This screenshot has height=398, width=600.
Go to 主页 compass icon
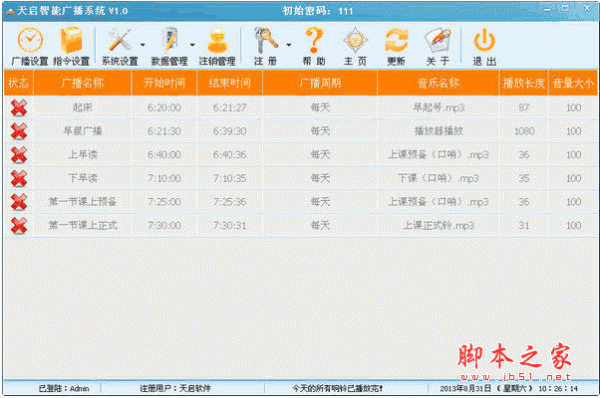pos(355,40)
